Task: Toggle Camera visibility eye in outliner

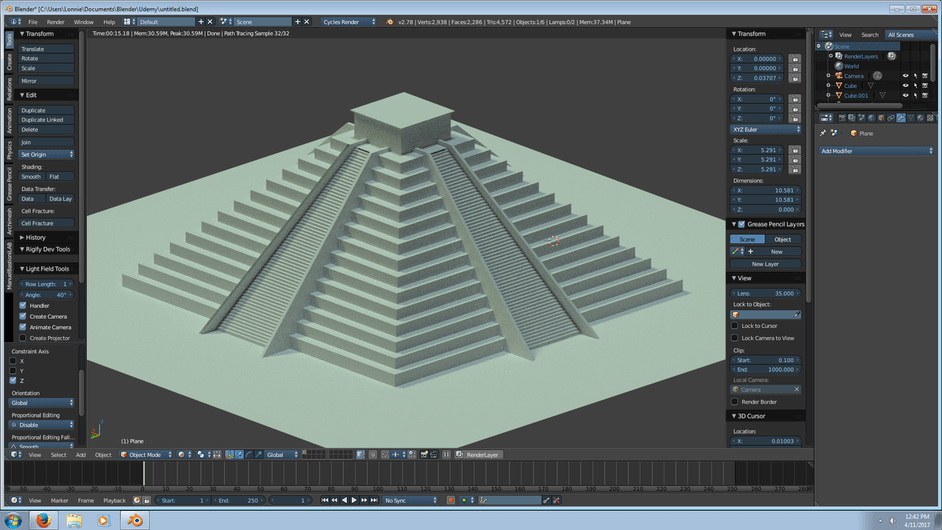Action: coord(906,75)
